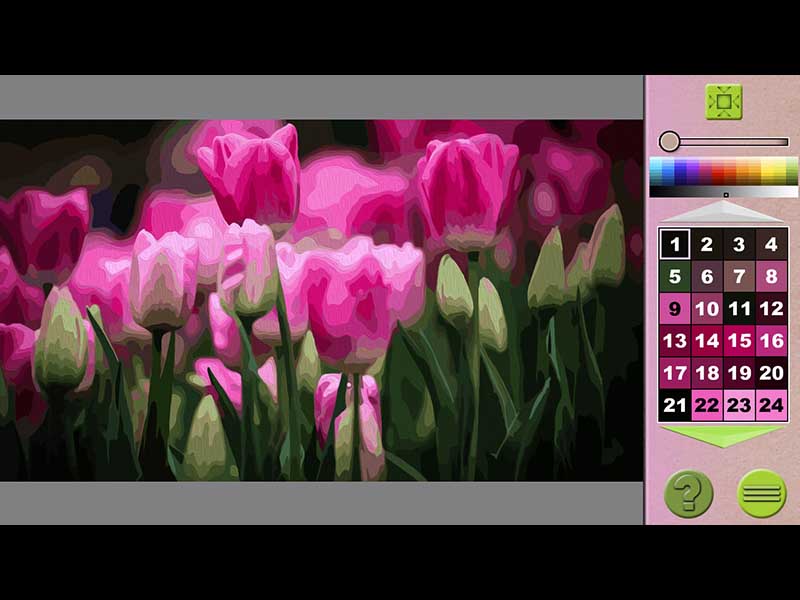Viewport: 800px width, 600px height.
Task: Select color number 10 swatch
Action: pyautogui.click(x=707, y=308)
